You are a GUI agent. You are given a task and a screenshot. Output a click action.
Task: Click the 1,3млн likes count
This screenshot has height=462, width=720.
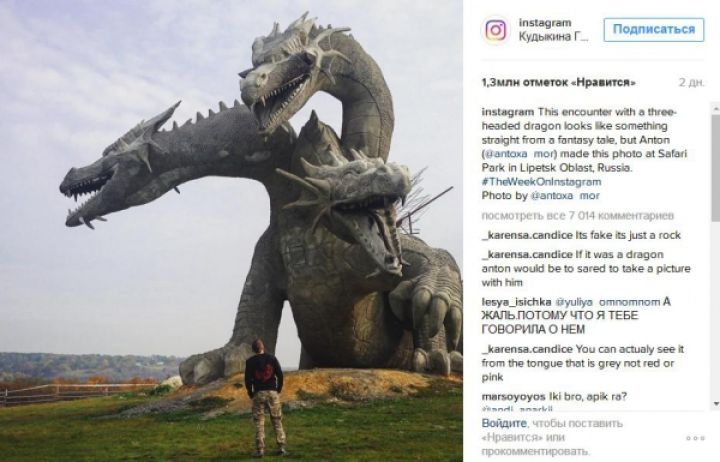(x=558, y=83)
